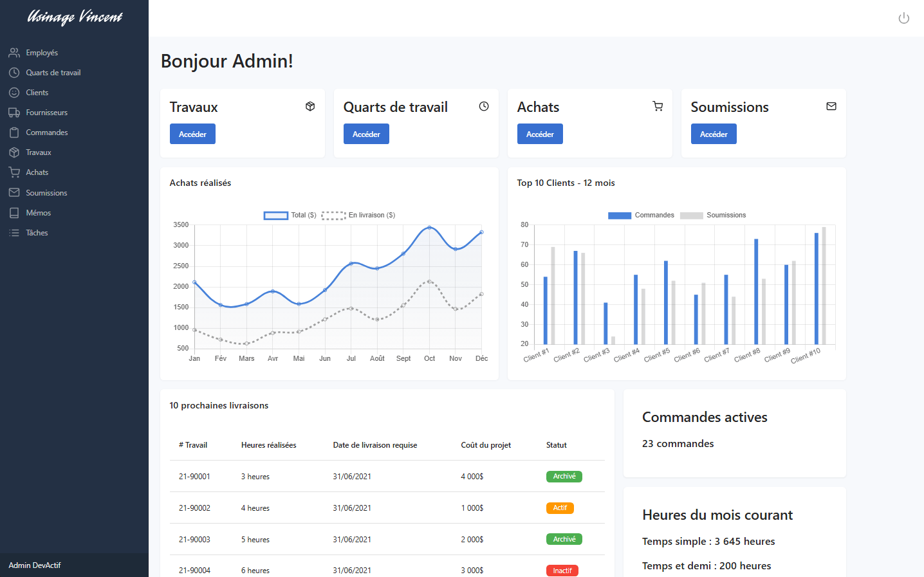Screen dimensions: 924x577
Task: Click the smiley icon beside Clients
Action: [x=14, y=93]
